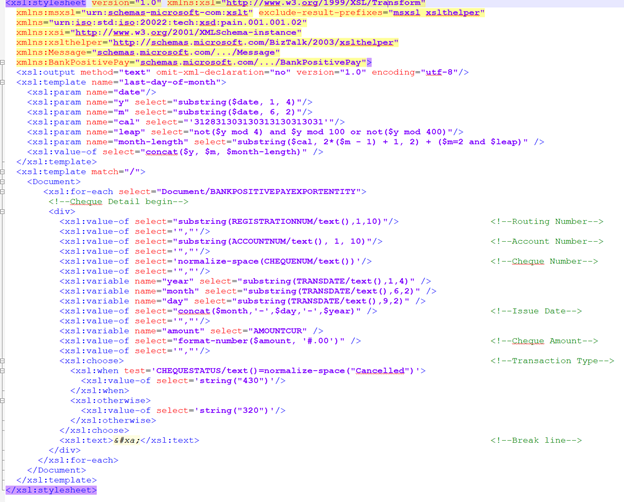Collapse the last-day-of-month template fold marker
Viewport: 624px width, 502px height.
pos(2,82)
